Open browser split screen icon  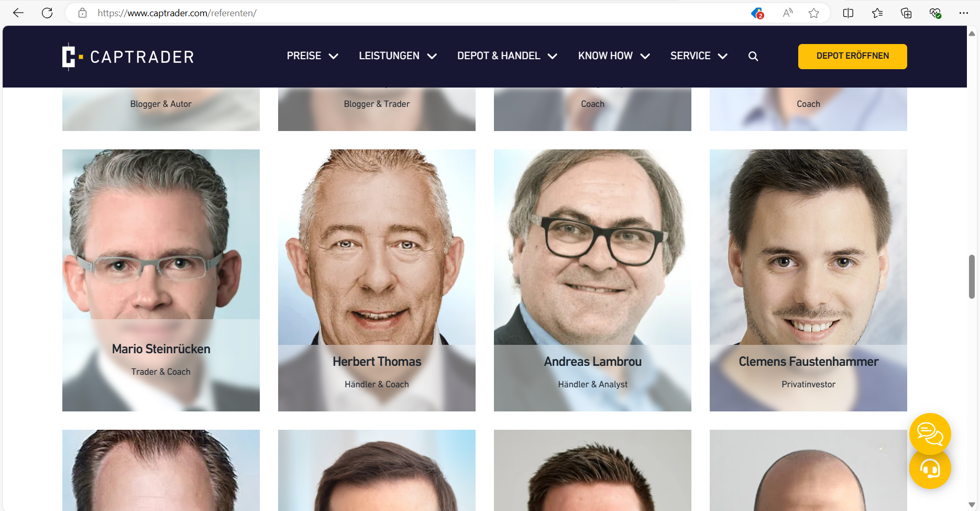point(848,13)
